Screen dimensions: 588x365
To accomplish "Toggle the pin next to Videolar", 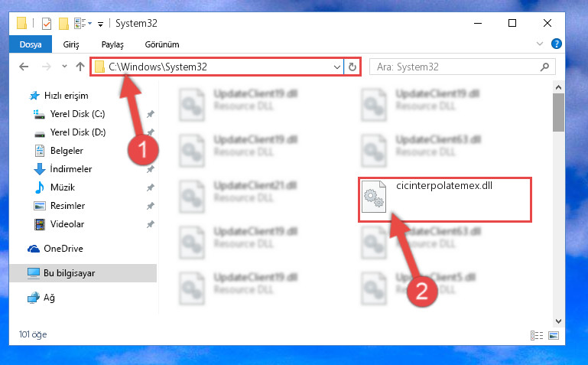I will [x=151, y=224].
